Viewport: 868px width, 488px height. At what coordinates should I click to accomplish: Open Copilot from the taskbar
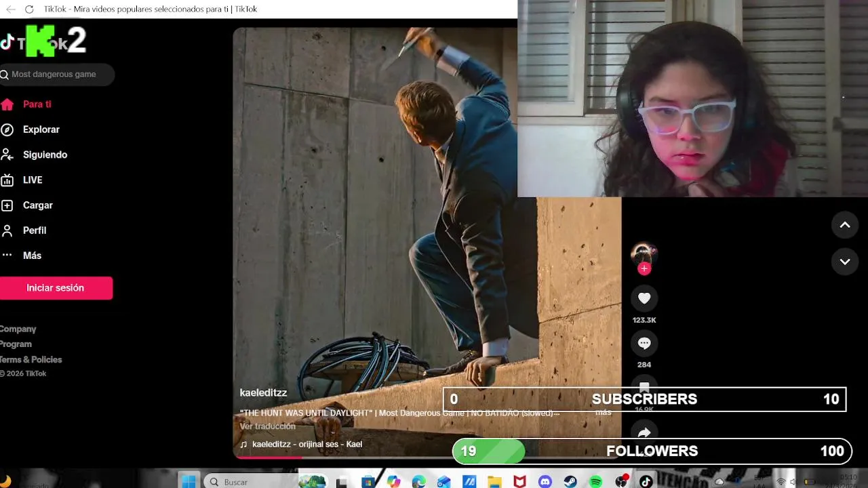[393, 481]
